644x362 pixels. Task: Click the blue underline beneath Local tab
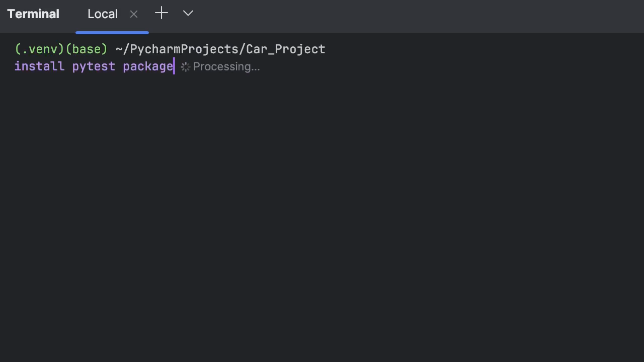[x=112, y=33]
